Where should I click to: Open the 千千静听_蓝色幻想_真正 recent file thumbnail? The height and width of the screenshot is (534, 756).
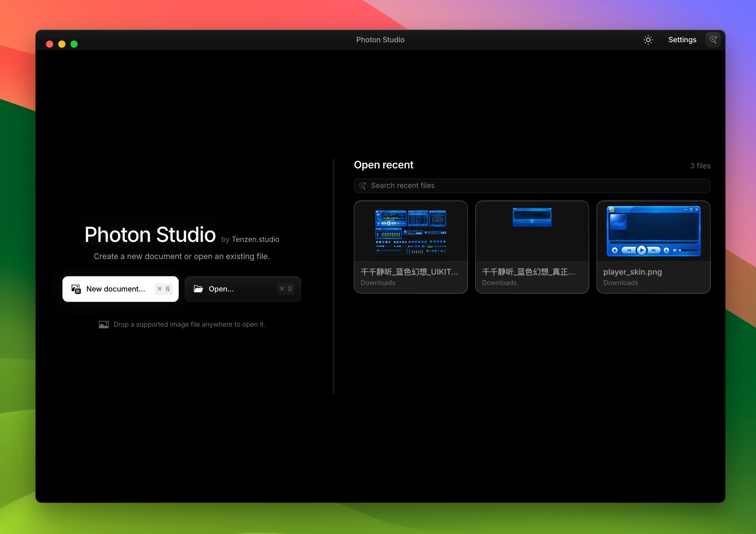532,231
